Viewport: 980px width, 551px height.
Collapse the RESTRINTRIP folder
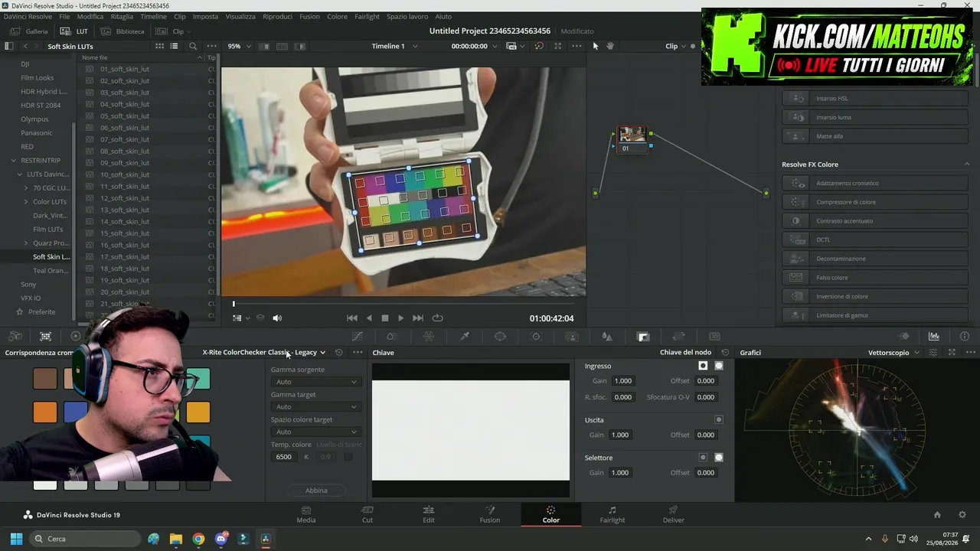[x=13, y=161]
